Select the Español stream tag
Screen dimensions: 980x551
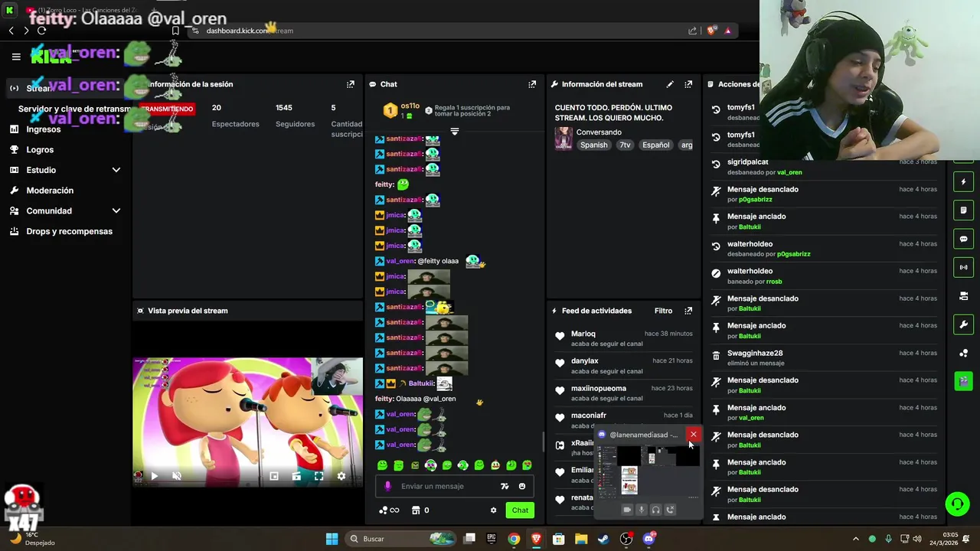pyautogui.click(x=655, y=145)
